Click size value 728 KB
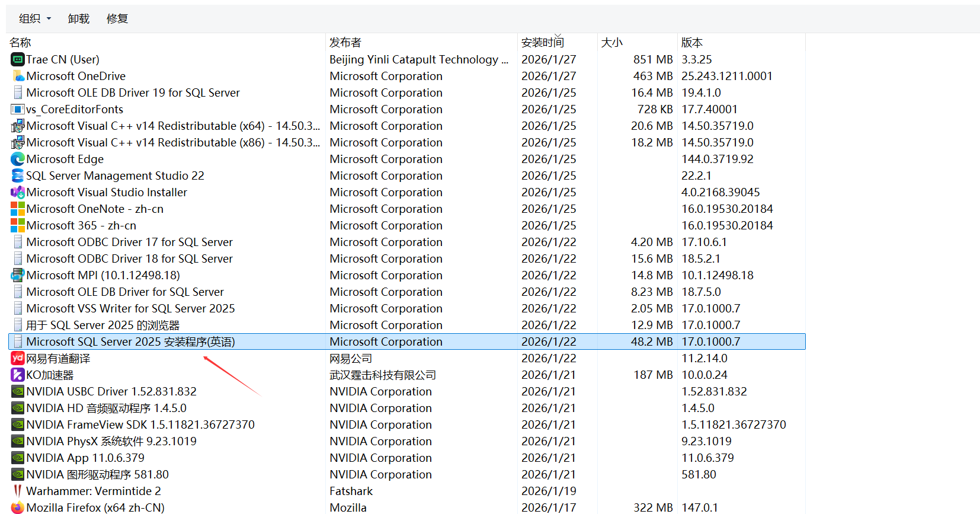980x514 pixels. [655, 109]
